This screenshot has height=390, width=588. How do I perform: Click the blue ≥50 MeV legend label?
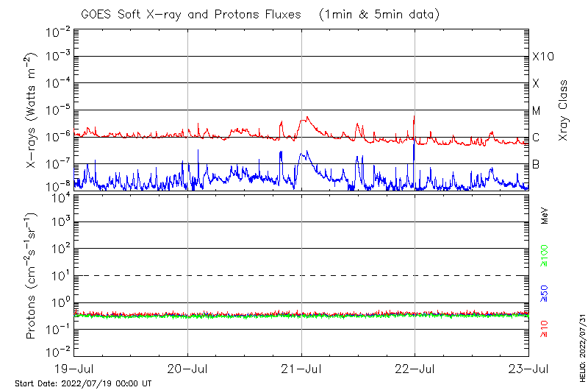(x=545, y=294)
